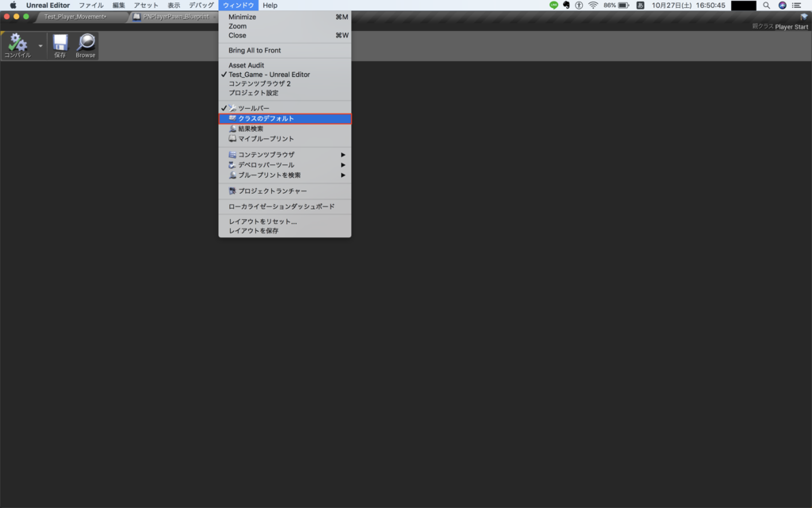The image size is (812, 508).
Task: Expand the ブループリントを検索 submenu
Action: click(285, 175)
